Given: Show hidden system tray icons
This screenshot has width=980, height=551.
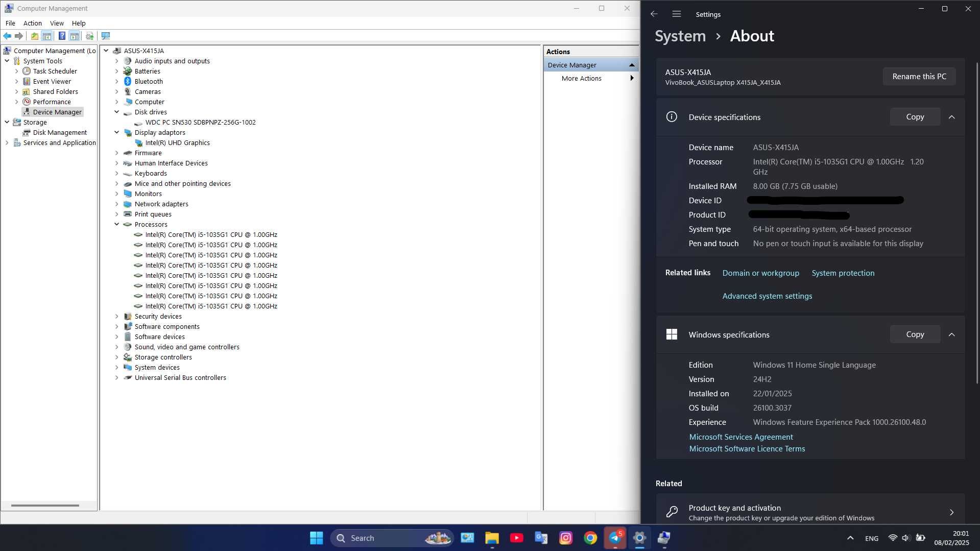Looking at the screenshot, I should click(850, 538).
